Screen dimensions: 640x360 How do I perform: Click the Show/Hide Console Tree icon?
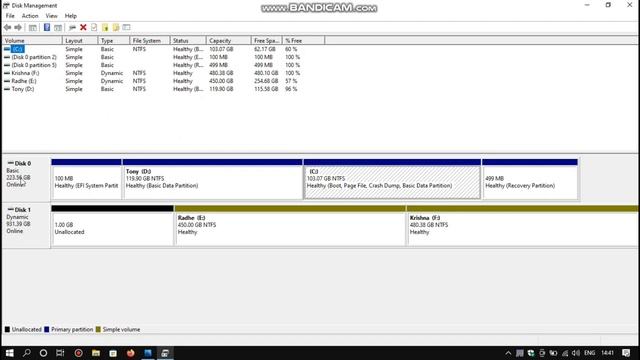pyautogui.click(x=33, y=27)
